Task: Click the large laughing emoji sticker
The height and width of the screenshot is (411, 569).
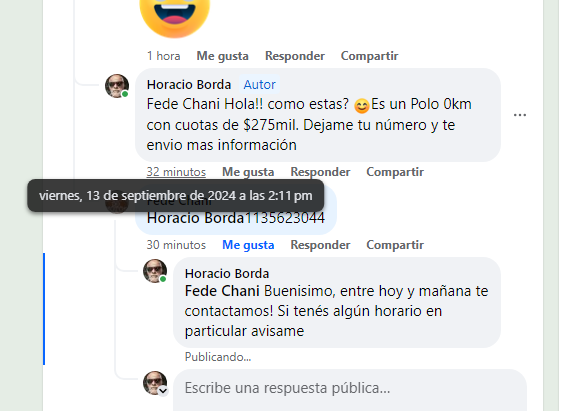Action: tap(175, 16)
